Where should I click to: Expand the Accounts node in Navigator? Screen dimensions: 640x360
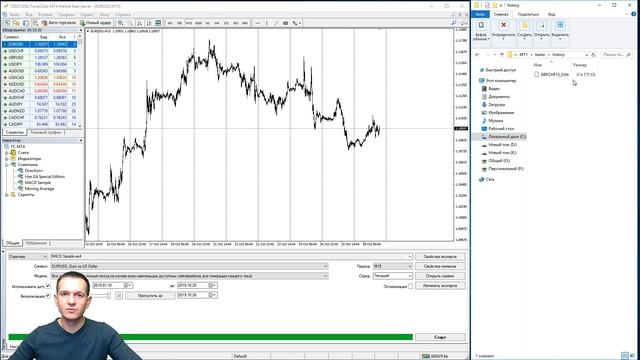pos(7,153)
